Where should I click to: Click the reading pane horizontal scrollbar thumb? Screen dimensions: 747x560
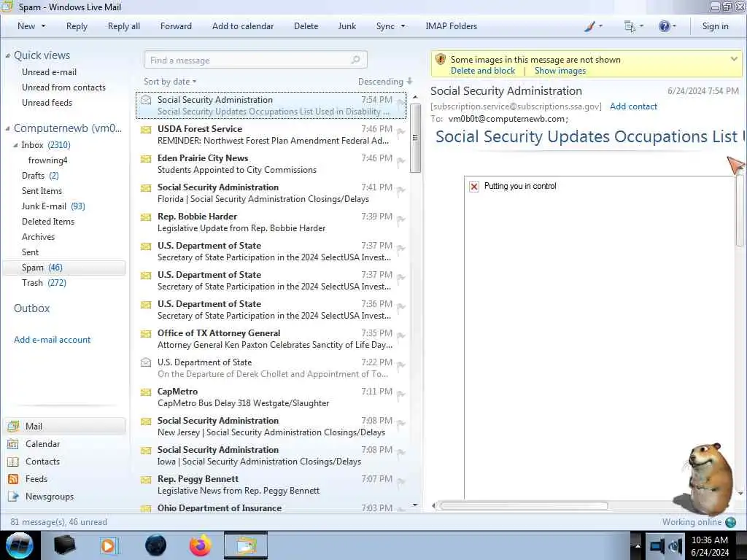[x=524, y=506]
